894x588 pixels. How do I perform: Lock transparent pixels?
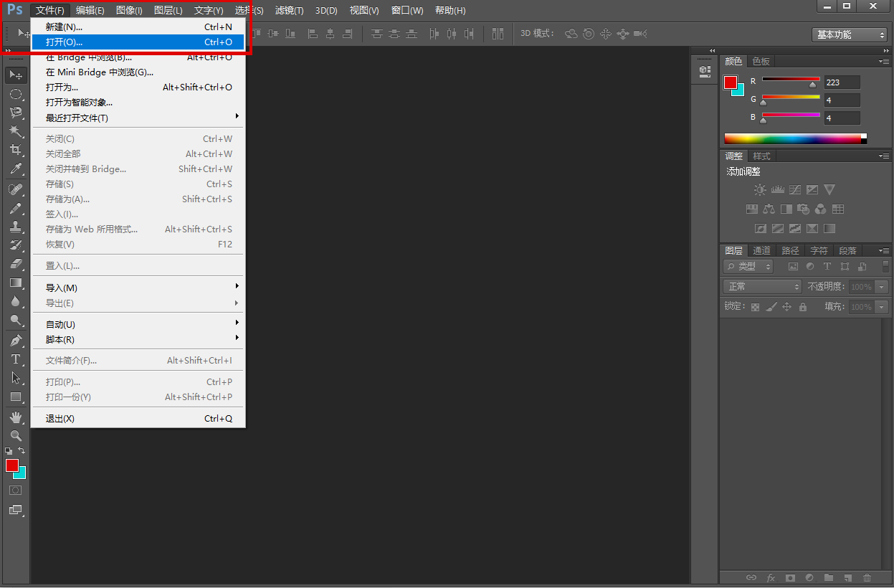coord(755,307)
